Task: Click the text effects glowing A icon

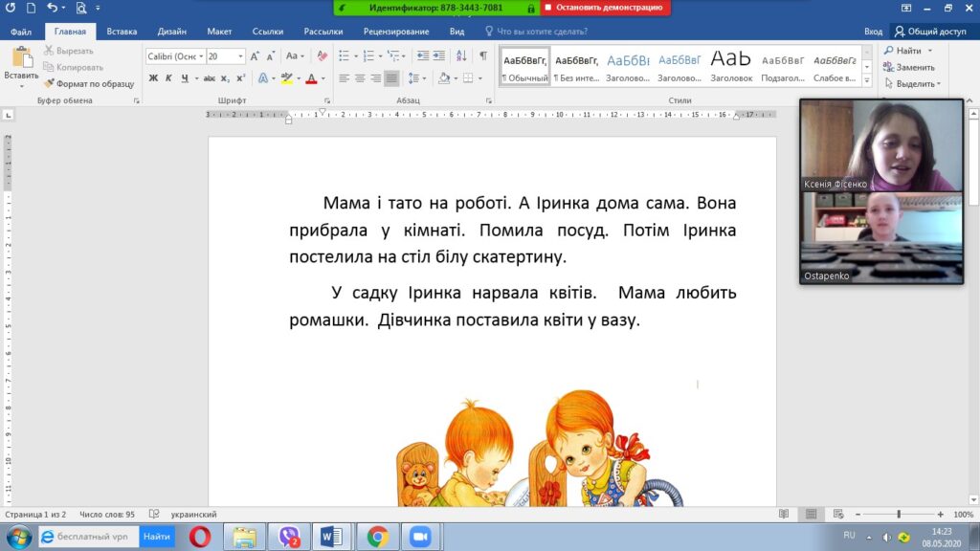Action: click(x=263, y=78)
